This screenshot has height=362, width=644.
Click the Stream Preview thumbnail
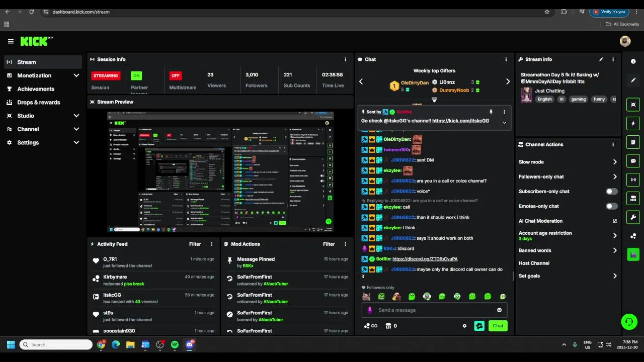[220, 172]
